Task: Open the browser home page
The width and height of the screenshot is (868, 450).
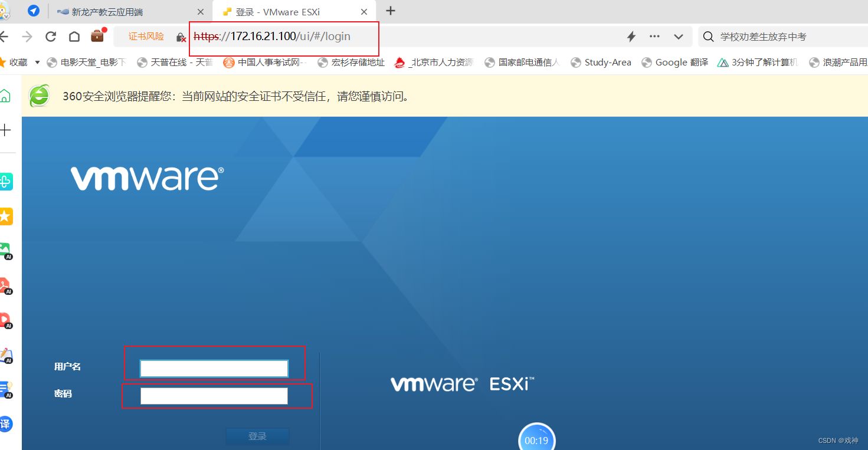Action: click(74, 37)
